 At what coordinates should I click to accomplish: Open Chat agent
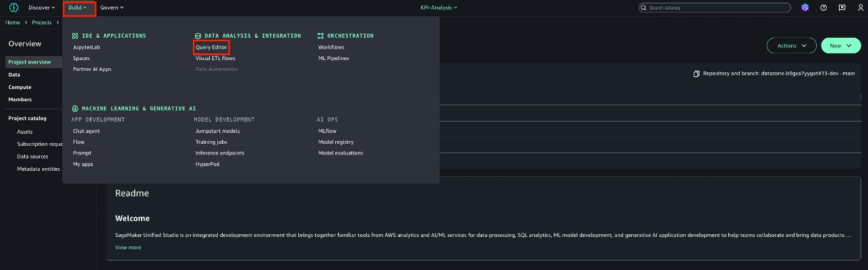click(86, 131)
